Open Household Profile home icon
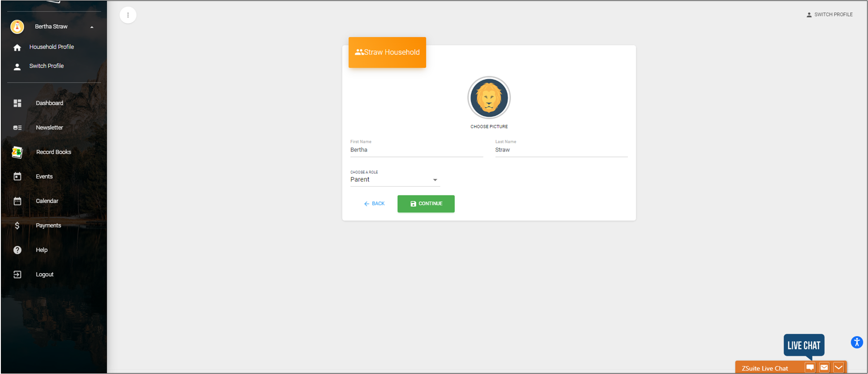Viewport: 868px width, 374px height. [17, 48]
